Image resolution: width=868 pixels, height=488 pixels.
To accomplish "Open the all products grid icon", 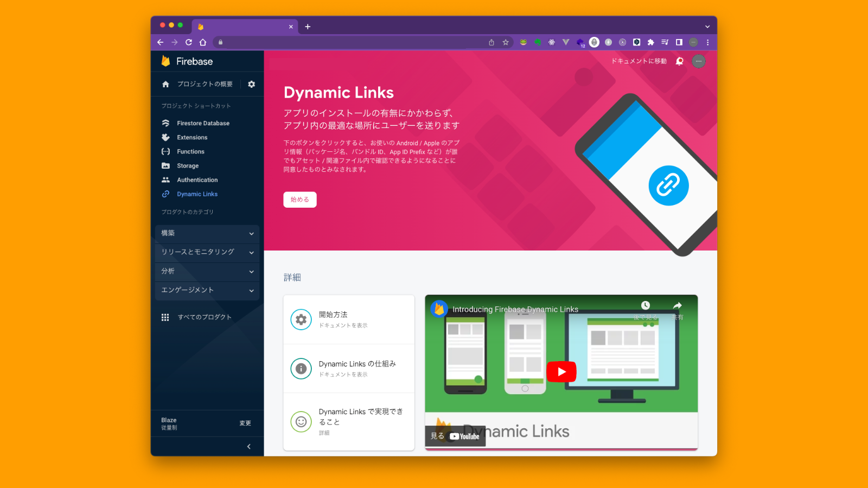I will [165, 317].
